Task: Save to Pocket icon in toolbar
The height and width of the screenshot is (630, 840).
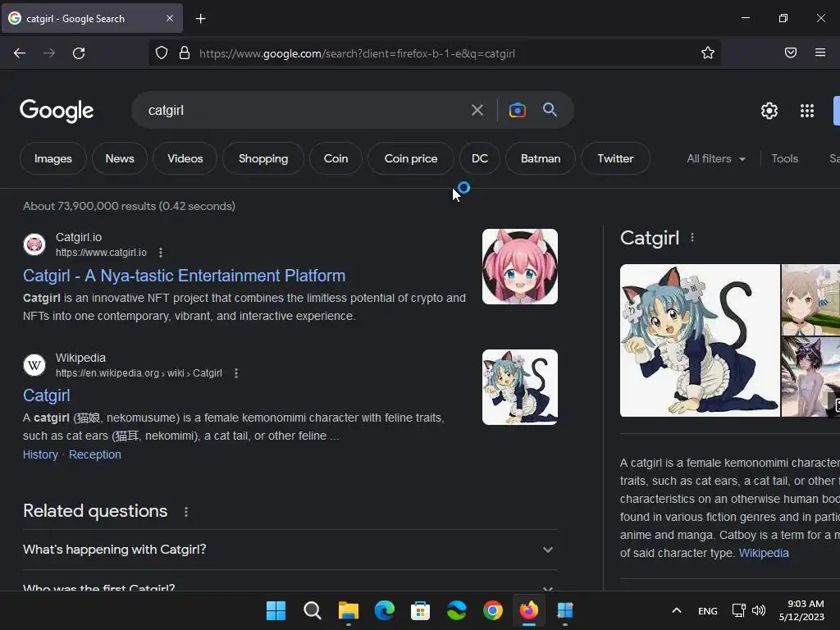Action: pos(790,52)
